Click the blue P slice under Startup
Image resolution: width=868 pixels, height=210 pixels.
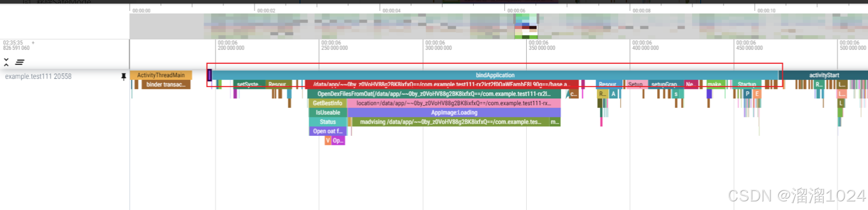click(748, 94)
